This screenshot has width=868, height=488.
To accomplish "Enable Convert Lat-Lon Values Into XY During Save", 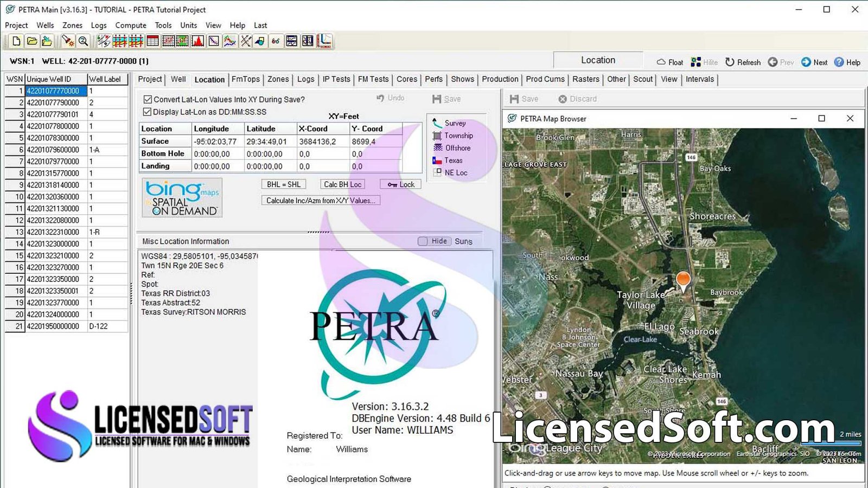I will [147, 99].
